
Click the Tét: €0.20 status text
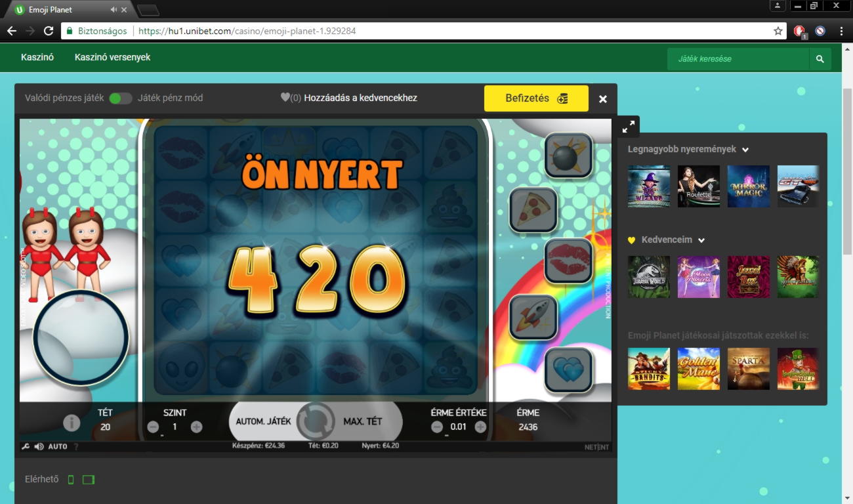tap(323, 446)
